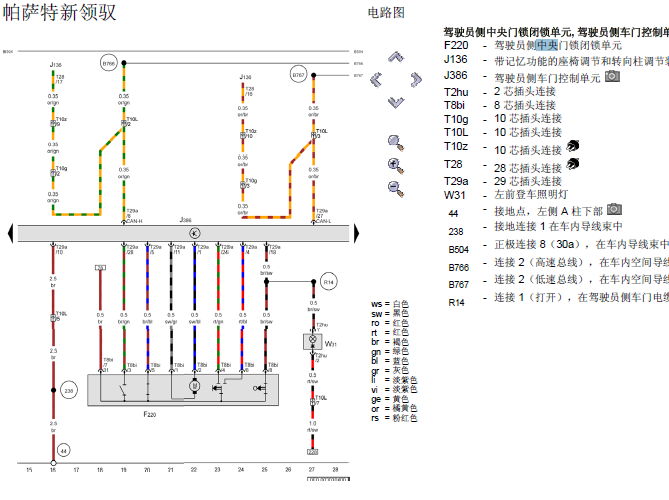Select the 238 ground connection circle
Screen dimensions: 669x500
point(69,390)
